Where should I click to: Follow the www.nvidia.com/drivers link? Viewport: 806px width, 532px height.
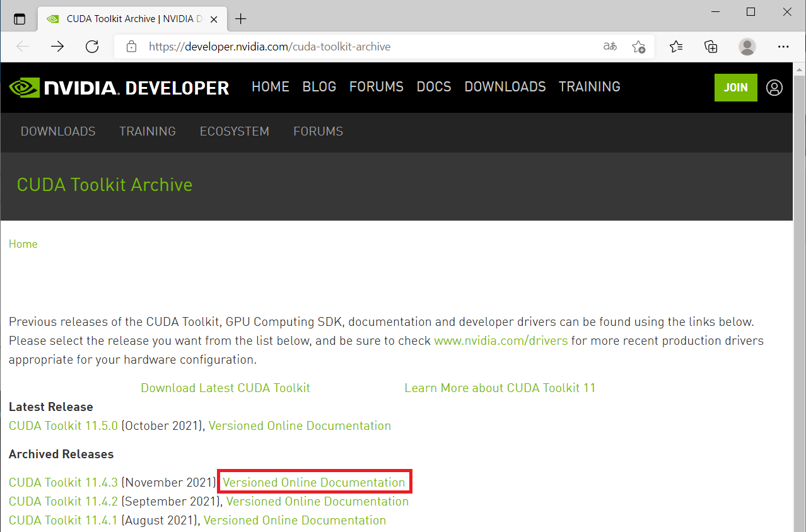point(501,341)
